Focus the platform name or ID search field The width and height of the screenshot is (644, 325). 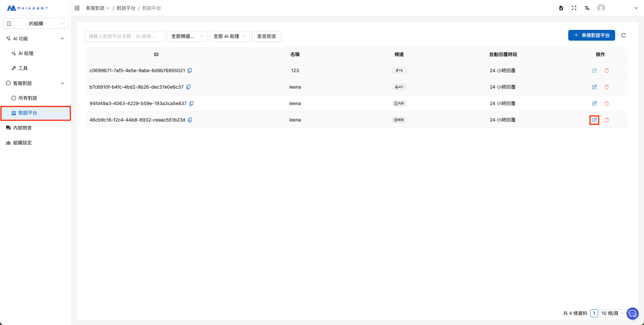(125, 36)
